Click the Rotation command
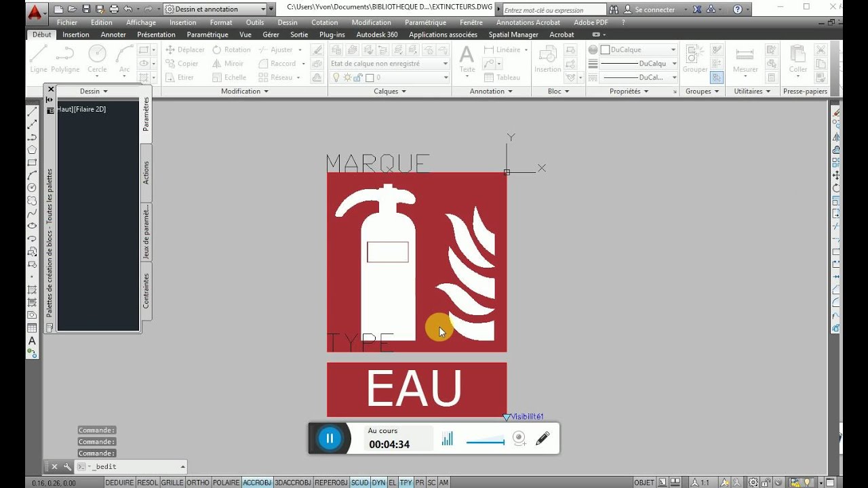Image resolution: width=868 pixels, height=488 pixels. tap(231, 49)
